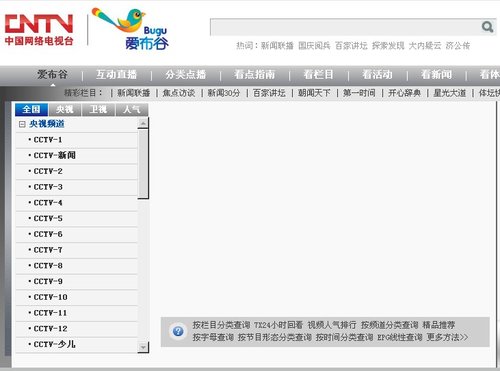Image resolution: width=500 pixels, height=371 pixels.
Task: Click 百家讲坛 in the 精彩栏目 bar
Action: [x=269, y=93]
